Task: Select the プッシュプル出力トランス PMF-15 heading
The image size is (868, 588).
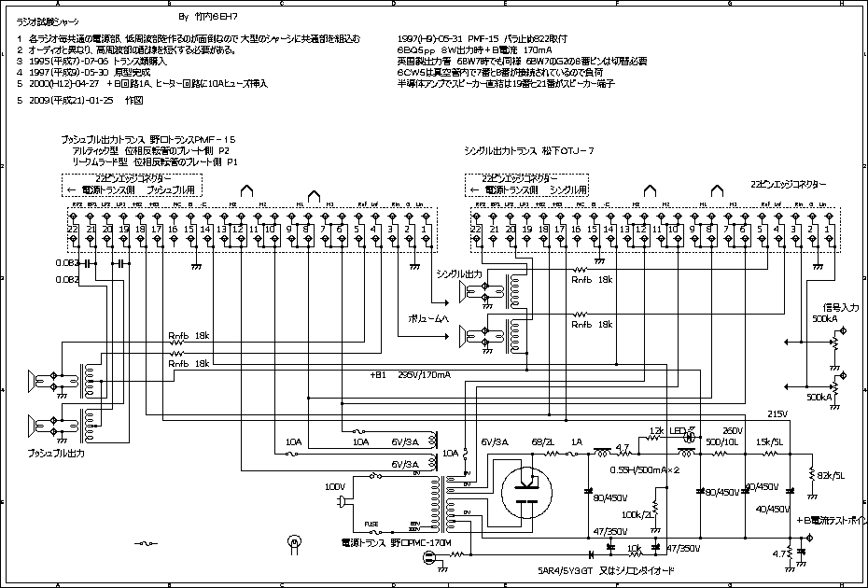Action: tap(147, 140)
